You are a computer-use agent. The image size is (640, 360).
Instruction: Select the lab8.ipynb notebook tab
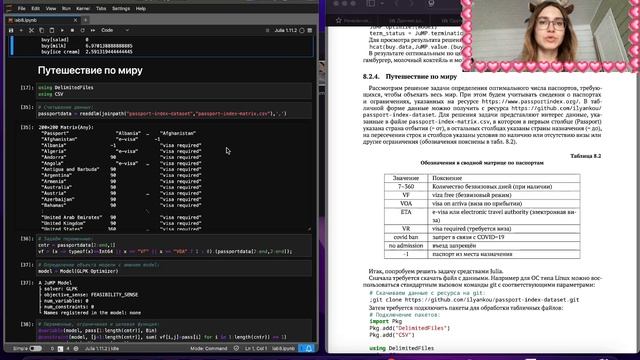pos(42,20)
